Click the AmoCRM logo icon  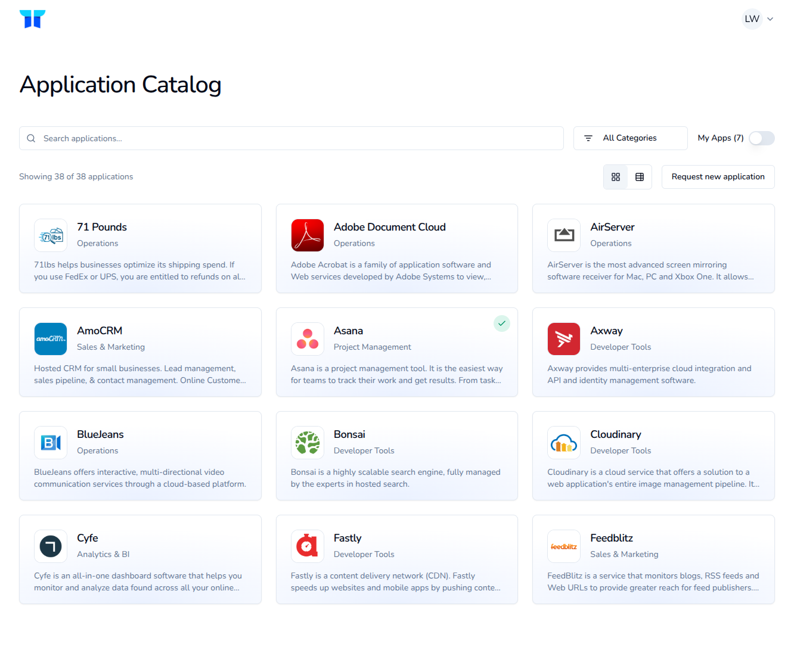(x=51, y=339)
